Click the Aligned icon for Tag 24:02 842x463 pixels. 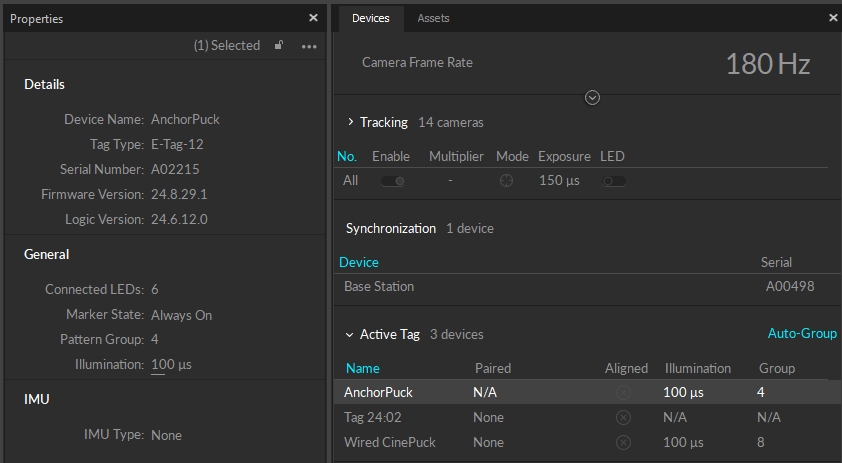click(x=623, y=417)
